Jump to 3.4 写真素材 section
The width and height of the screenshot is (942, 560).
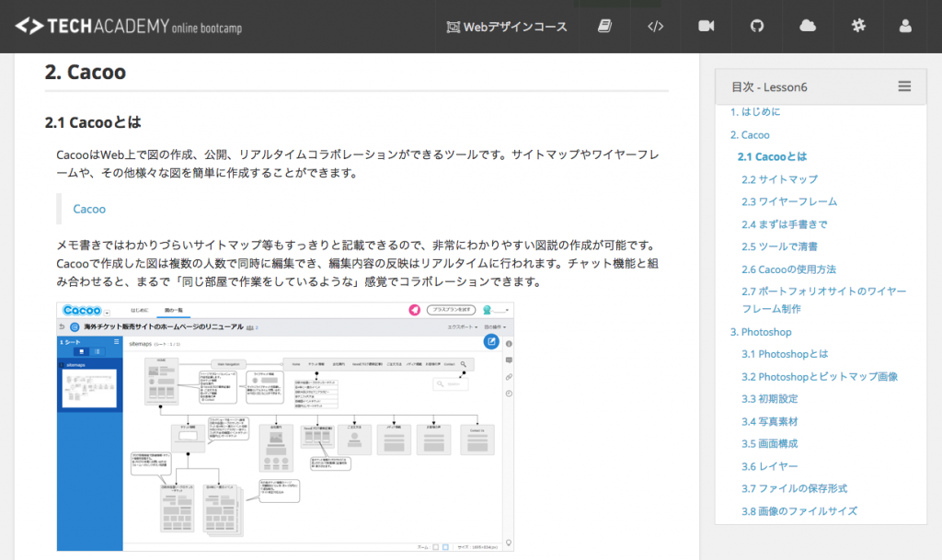770,422
